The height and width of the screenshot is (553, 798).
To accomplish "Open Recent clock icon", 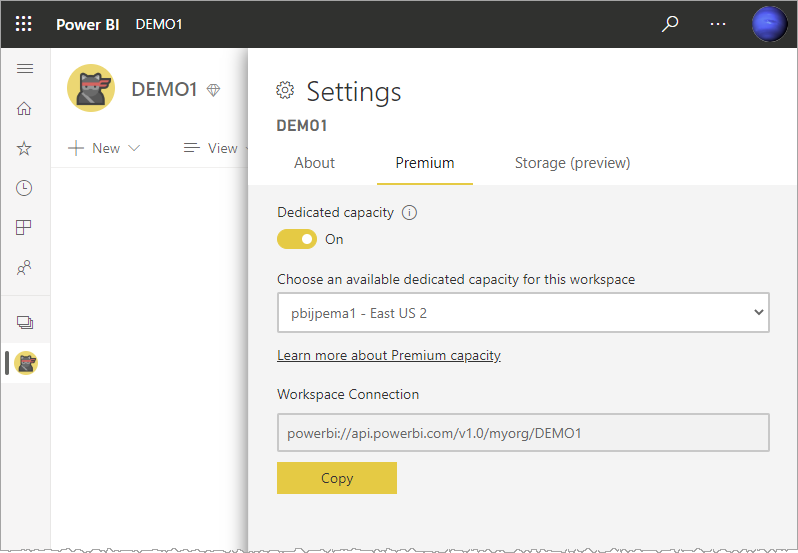I will pos(24,188).
